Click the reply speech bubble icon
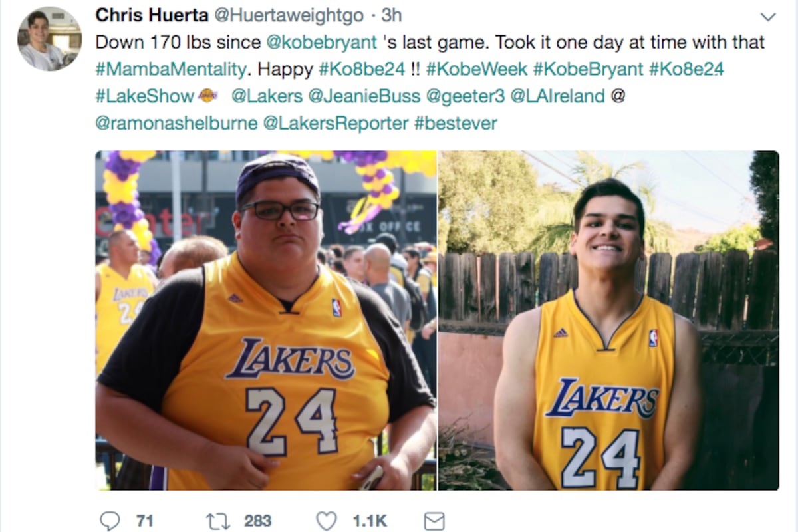798x532 pixels. pos(110,521)
